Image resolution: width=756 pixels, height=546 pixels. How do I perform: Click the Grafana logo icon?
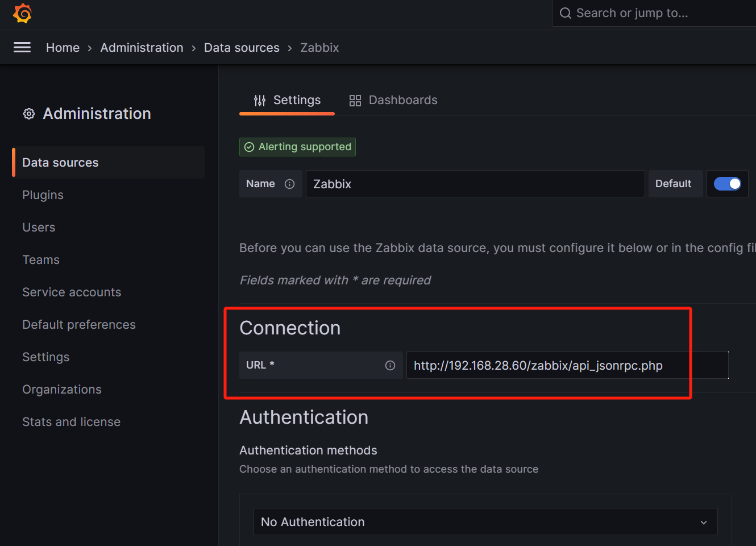[22, 13]
